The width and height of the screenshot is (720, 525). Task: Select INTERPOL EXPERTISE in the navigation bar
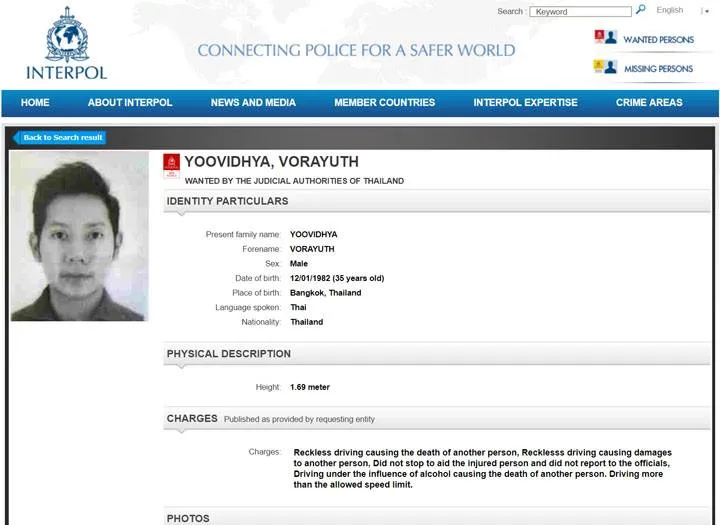tap(525, 103)
